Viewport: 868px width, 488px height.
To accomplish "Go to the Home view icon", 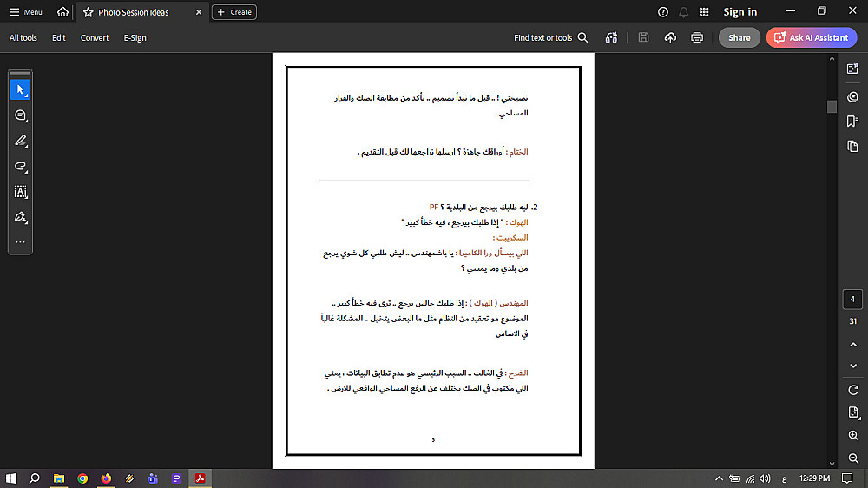I will pos(62,11).
